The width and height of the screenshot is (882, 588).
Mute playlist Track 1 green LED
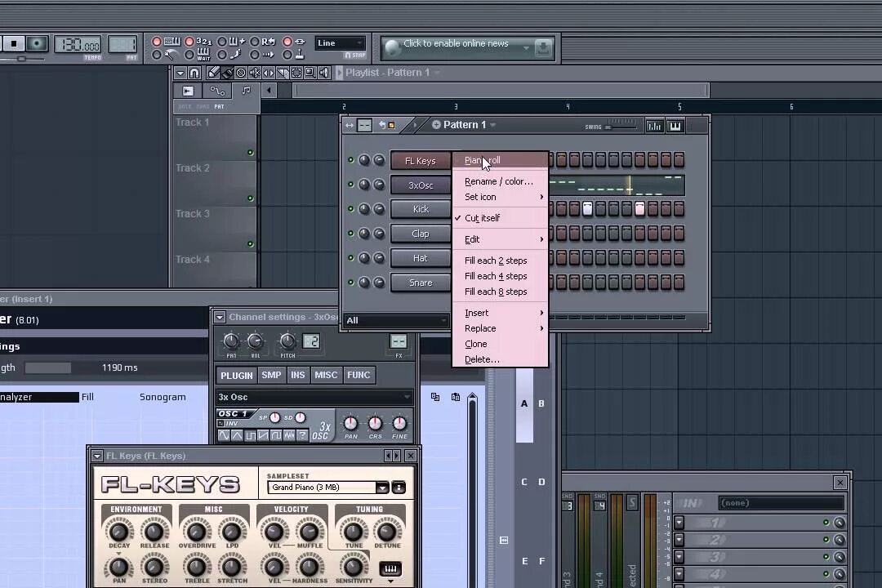pos(251,153)
